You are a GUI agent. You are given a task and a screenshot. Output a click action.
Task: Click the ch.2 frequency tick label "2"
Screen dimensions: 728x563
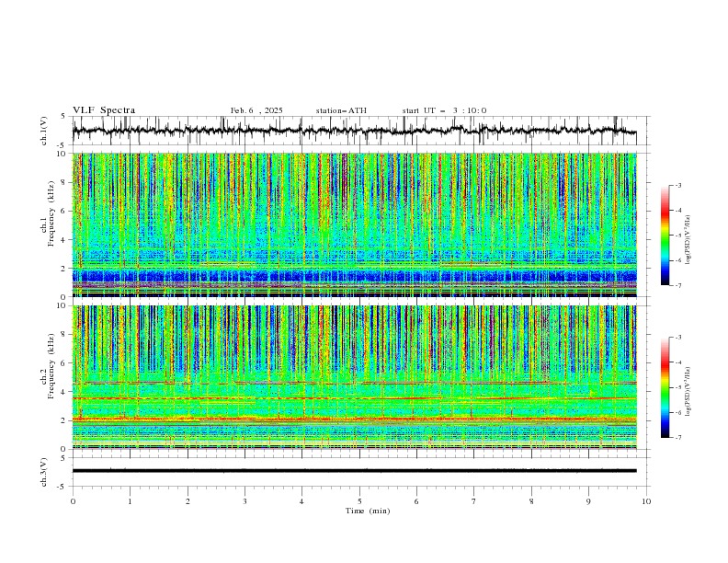coord(64,420)
